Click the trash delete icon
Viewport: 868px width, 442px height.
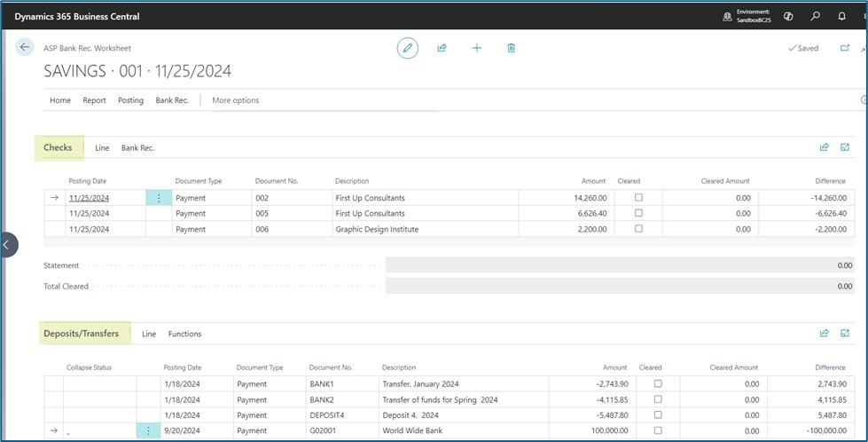pyautogui.click(x=511, y=48)
